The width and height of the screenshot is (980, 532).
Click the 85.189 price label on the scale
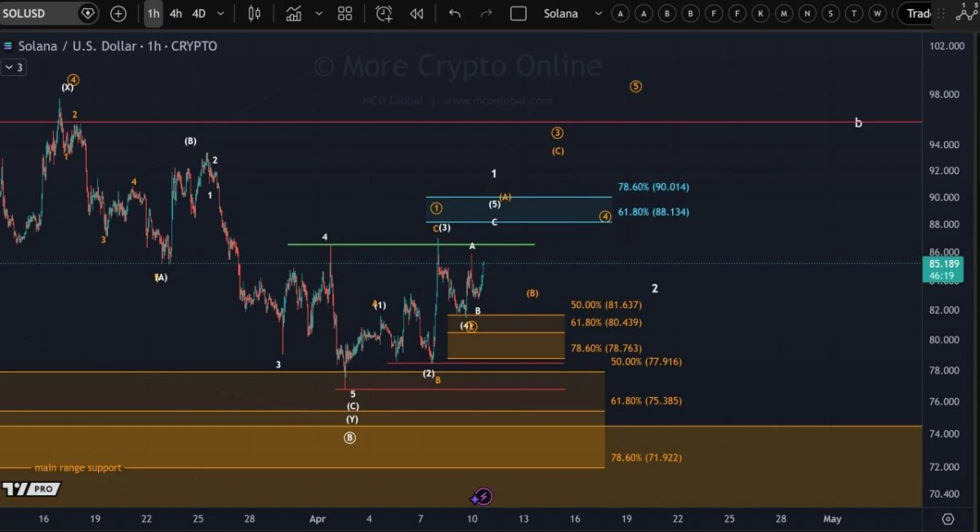tap(943, 265)
